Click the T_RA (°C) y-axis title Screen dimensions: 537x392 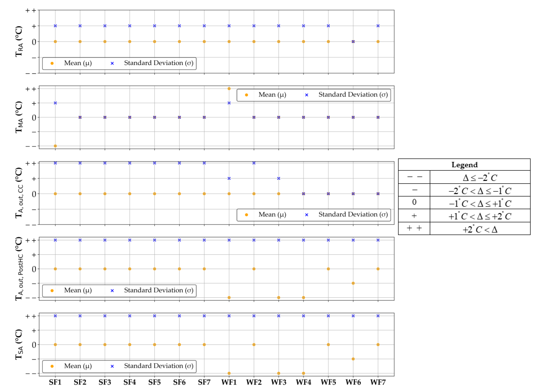19,42
